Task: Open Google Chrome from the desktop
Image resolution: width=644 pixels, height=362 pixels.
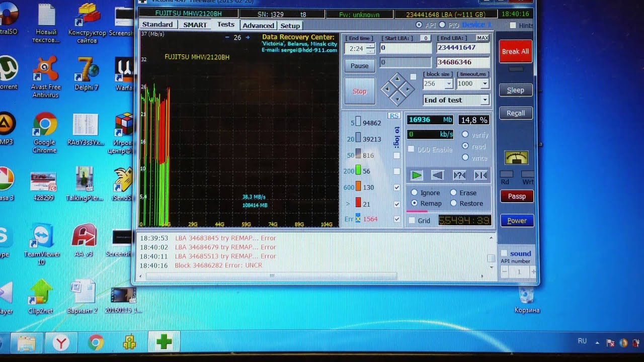Action: point(44,133)
